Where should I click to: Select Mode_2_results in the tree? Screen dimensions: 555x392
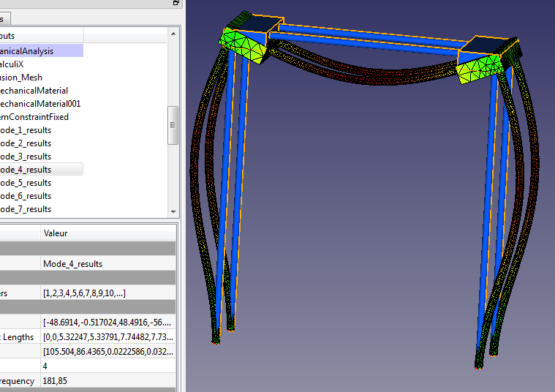pyautogui.click(x=26, y=143)
